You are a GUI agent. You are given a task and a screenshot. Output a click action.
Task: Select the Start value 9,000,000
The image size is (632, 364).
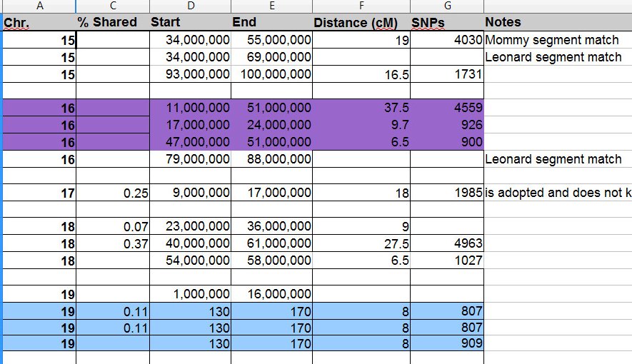point(190,193)
